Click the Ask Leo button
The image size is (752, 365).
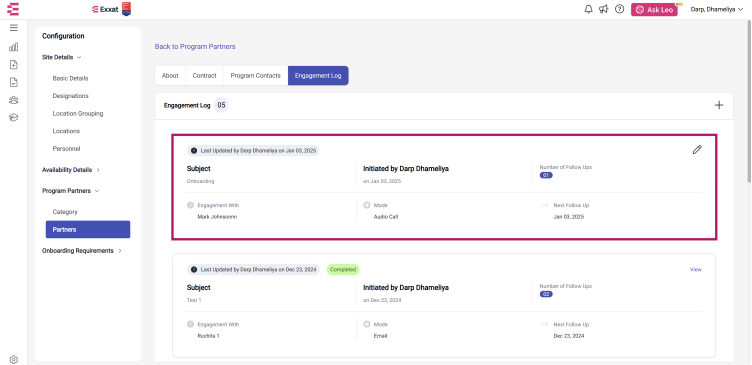tap(654, 10)
